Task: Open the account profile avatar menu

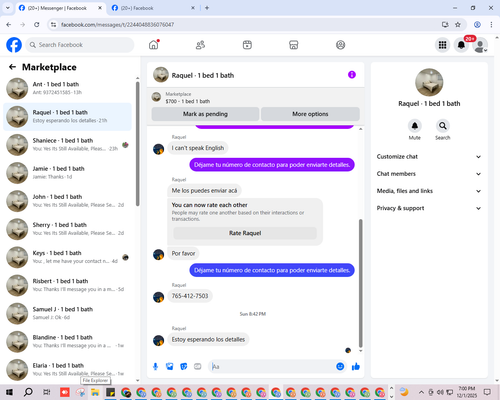Action: pyautogui.click(x=480, y=45)
